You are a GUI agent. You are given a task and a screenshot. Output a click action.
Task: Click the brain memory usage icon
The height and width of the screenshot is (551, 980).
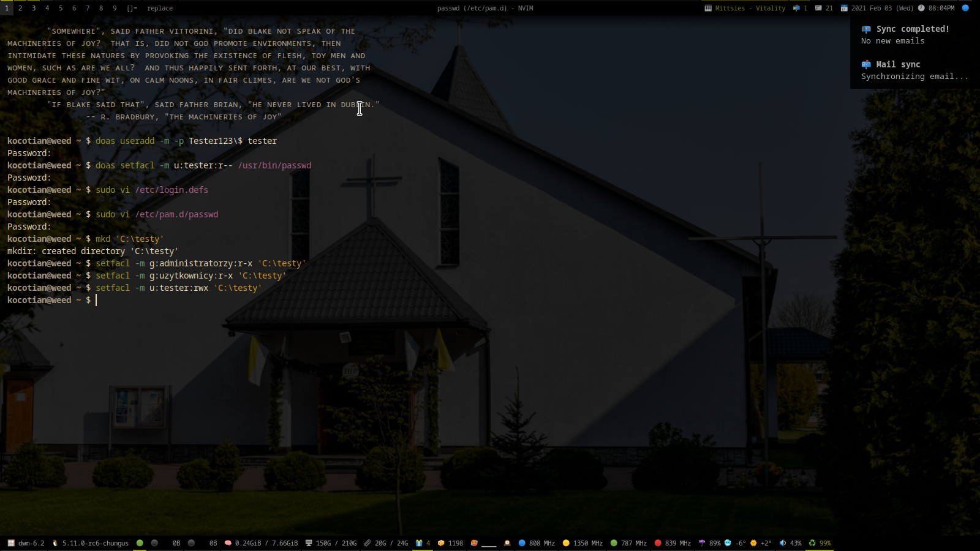point(228,543)
